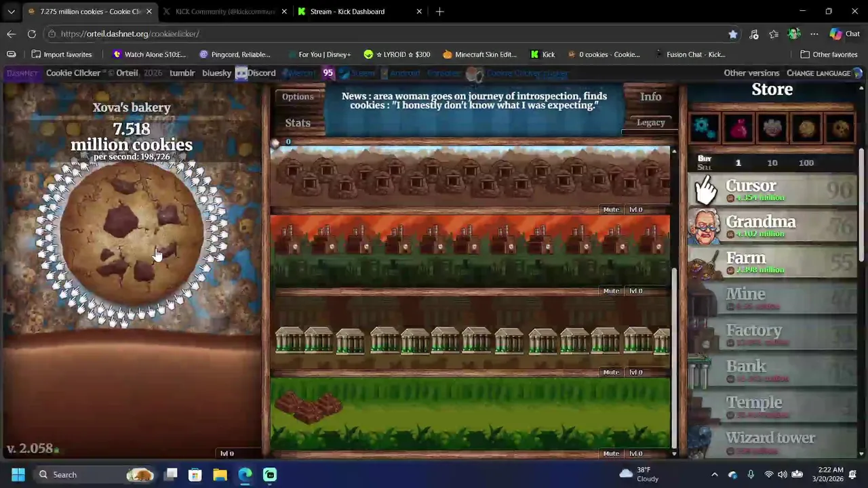The width and height of the screenshot is (868, 488).
Task: Set purchase quantity to 1
Action: [x=738, y=163]
